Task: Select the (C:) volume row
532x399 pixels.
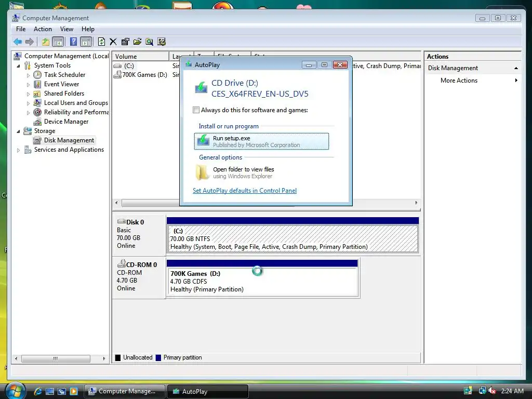Action: (x=129, y=66)
